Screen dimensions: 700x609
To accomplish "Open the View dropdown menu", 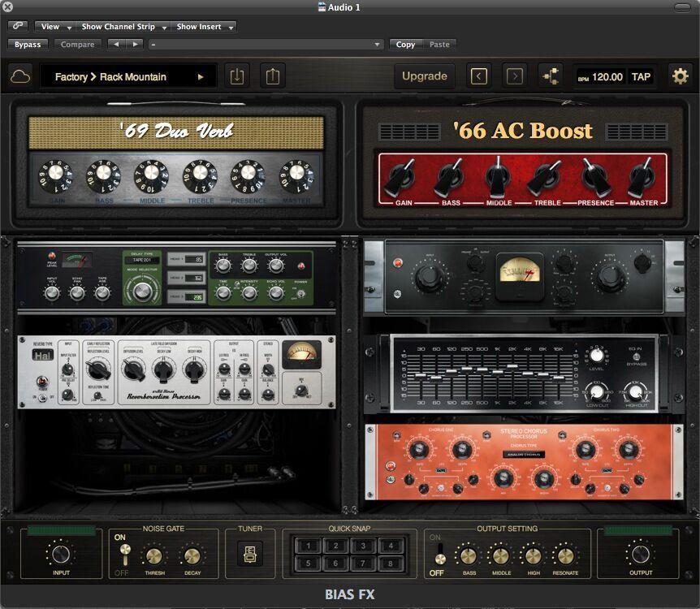I will (x=55, y=26).
